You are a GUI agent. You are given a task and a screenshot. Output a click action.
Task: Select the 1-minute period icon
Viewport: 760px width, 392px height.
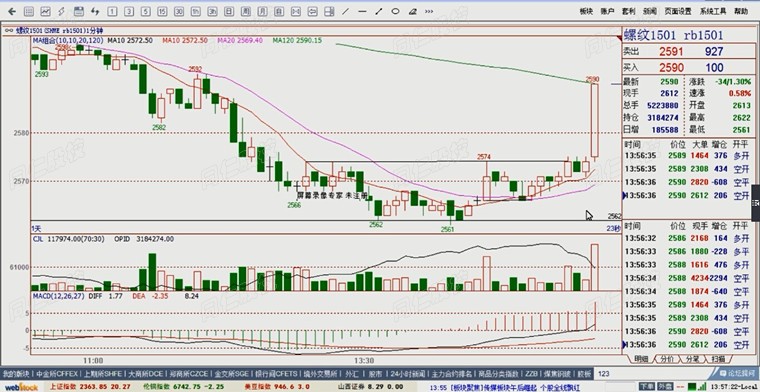pyautogui.click(x=112, y=11)
